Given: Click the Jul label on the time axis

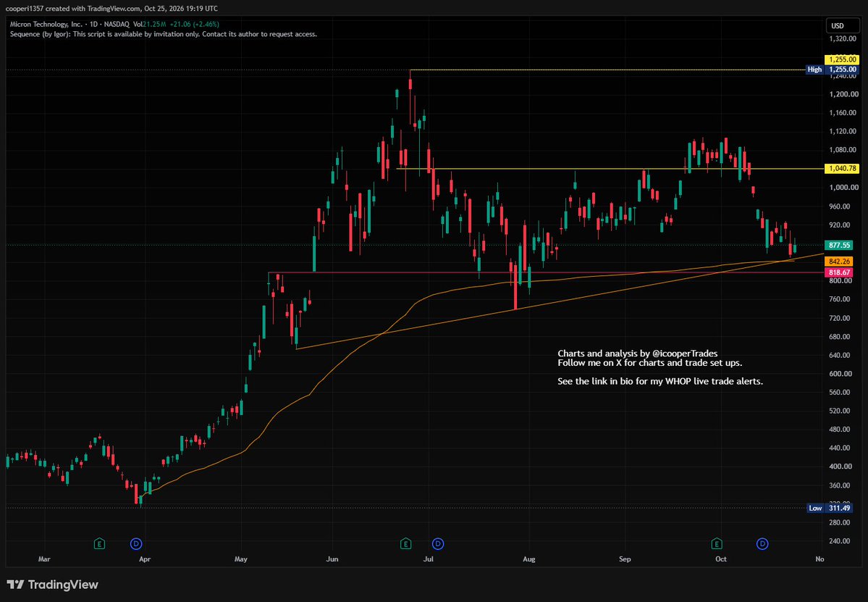Looking at the screenshot, I should pos(428,559).
